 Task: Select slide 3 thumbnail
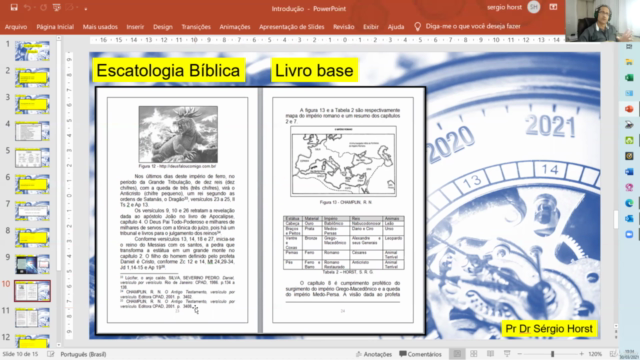(x=32, y=104)
